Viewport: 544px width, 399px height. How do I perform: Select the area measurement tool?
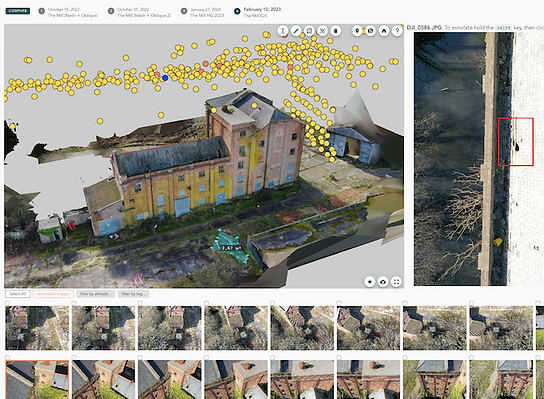click(309, 31)
